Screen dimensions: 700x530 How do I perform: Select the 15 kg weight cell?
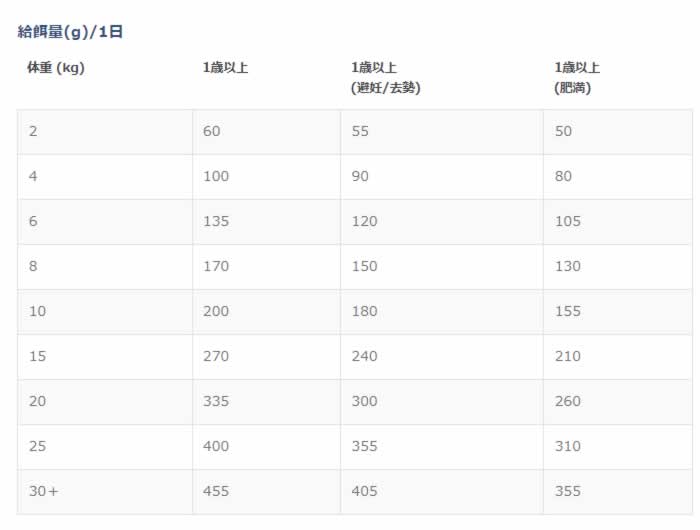point(37,356)
